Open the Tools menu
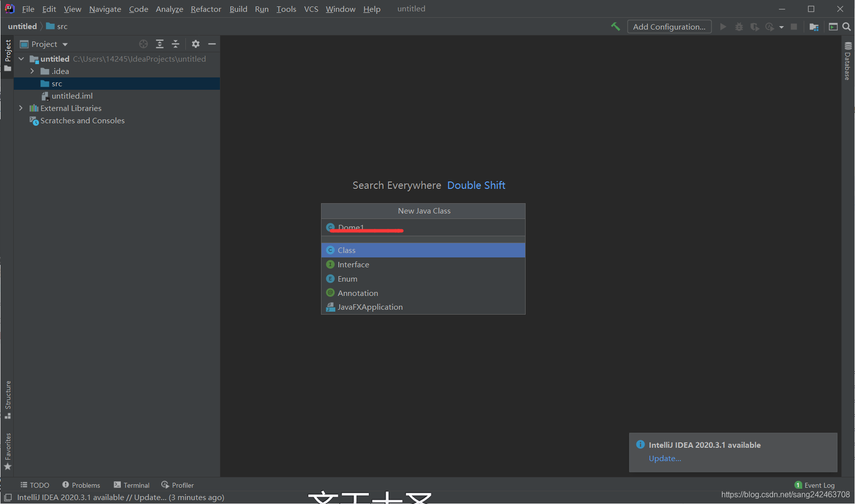Image resolution: width=855 pixels, height=504 pixels. click(x=286, y=9)
